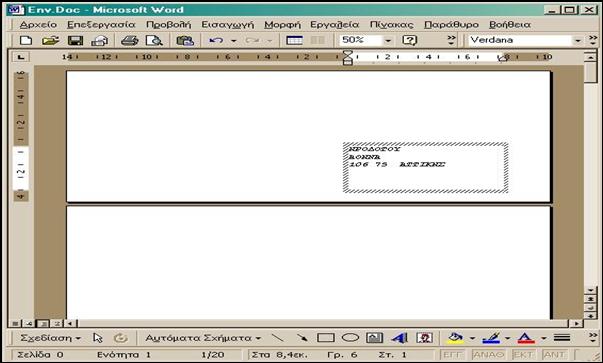
Task: Choose the Rectangle drawing tool
Action: pos(325,338)
